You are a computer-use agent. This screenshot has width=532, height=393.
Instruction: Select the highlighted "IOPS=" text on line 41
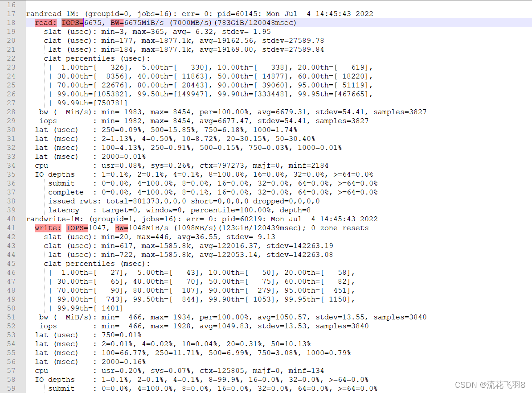click(x=77, y=228)
